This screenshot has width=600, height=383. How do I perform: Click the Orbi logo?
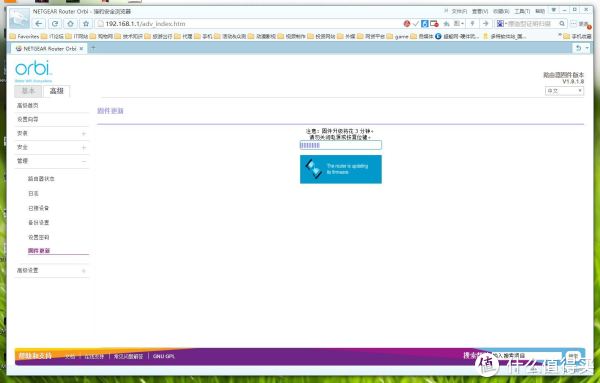[x=33, y=71]
